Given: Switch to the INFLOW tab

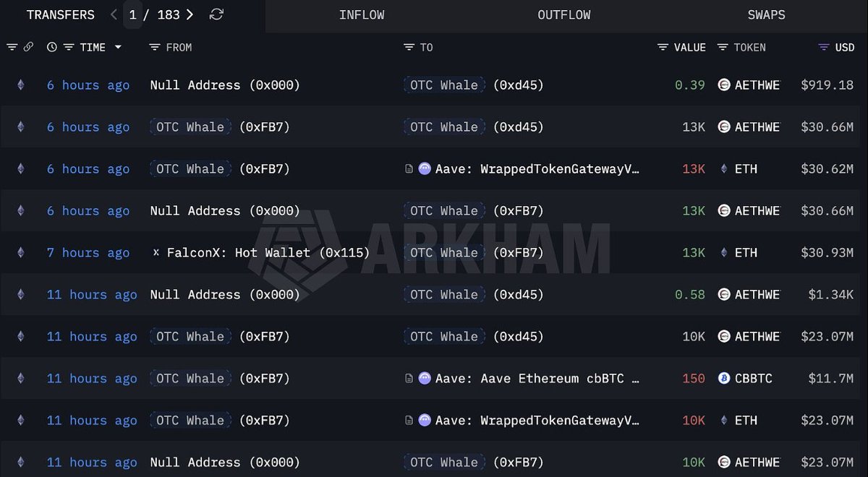Looking at the screenshot, I should 362,15.
